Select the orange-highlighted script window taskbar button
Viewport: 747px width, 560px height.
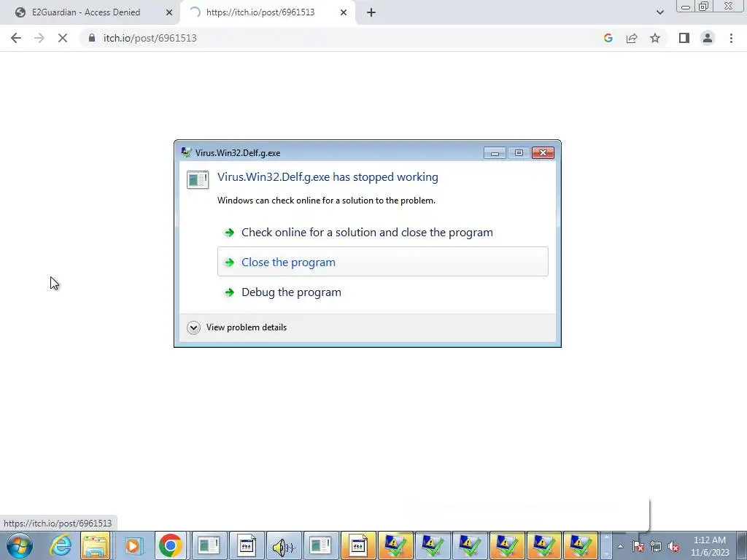pos(358,545)
